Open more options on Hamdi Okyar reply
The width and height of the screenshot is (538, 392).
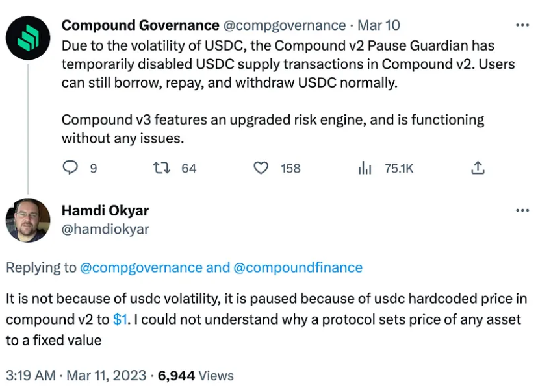(522, 210)
